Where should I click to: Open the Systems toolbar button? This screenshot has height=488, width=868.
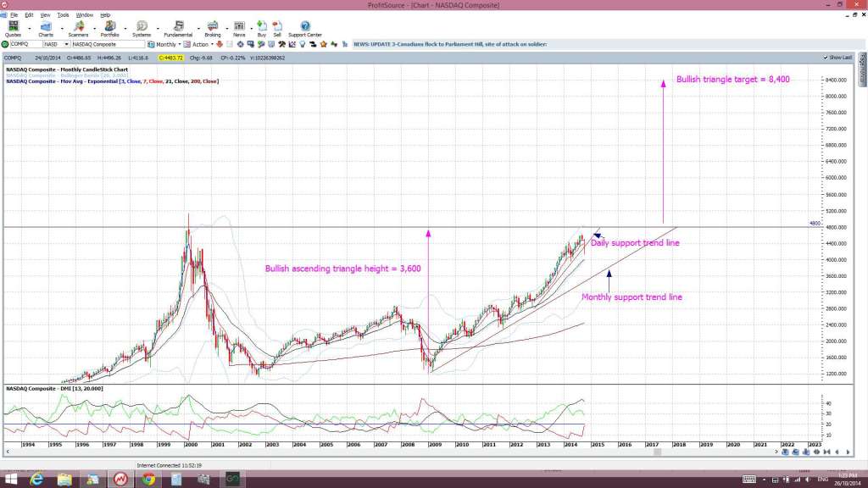(x=142, y=29)
